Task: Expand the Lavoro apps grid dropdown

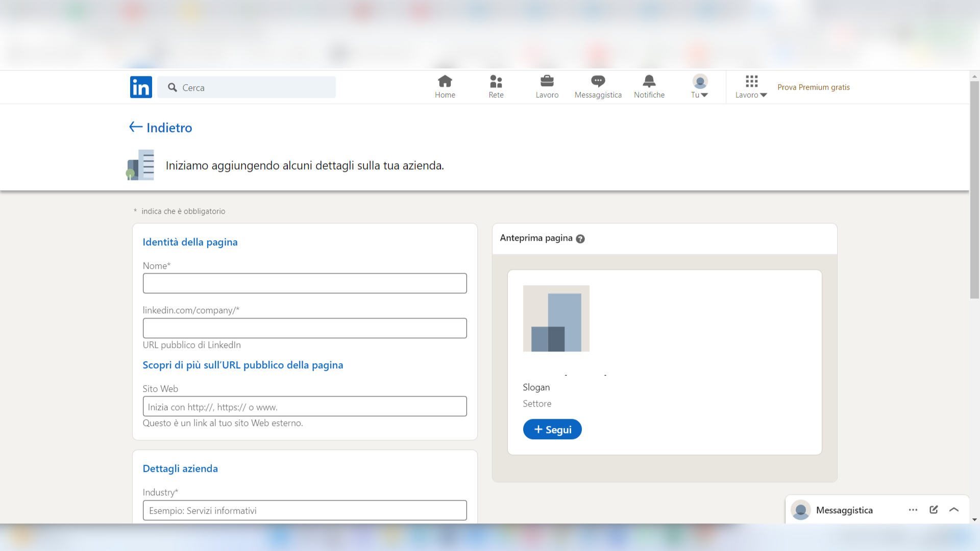Action: pos(750,87)
